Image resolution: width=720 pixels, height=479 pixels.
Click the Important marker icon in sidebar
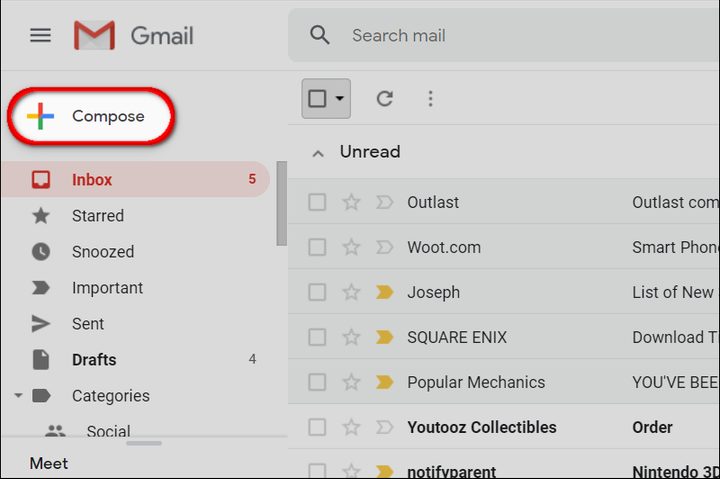41,287
